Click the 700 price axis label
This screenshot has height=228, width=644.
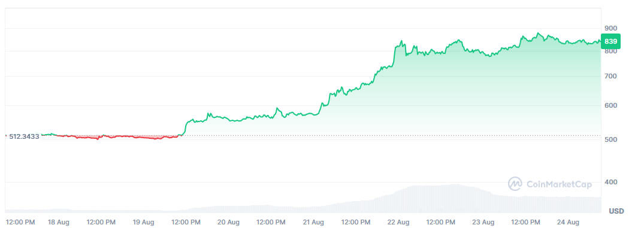pos(611,76)
